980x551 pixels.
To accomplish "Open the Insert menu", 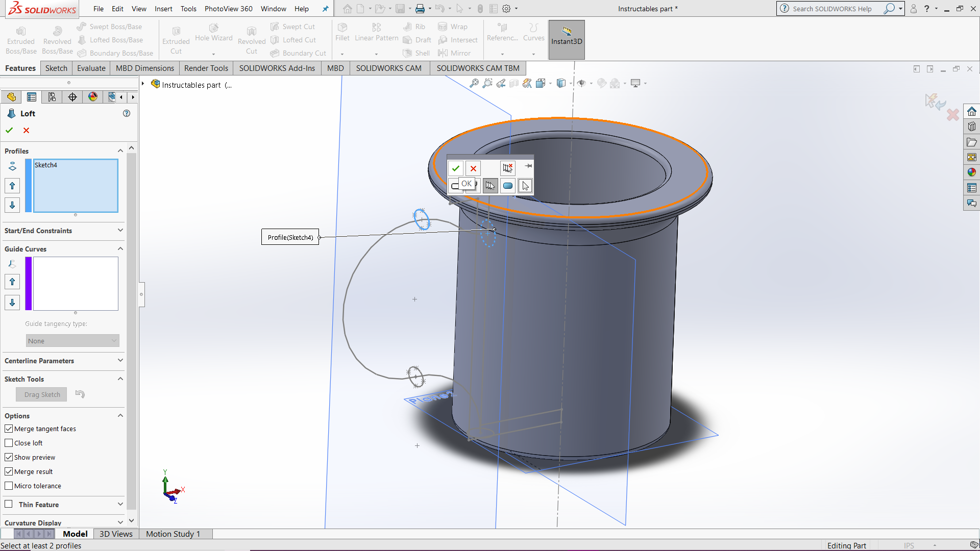I will tap(163, 9).
